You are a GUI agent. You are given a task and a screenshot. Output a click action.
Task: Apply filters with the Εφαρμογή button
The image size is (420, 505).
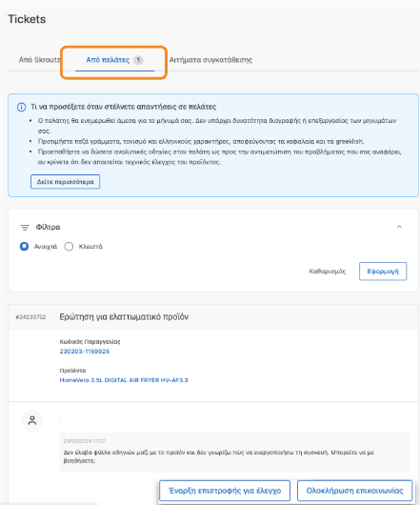coord(383,272)
